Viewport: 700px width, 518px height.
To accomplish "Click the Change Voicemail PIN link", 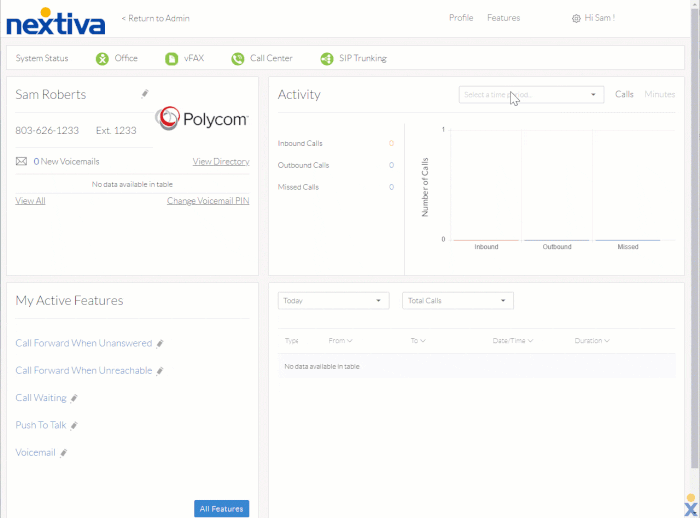I will (x=208, y=201).
